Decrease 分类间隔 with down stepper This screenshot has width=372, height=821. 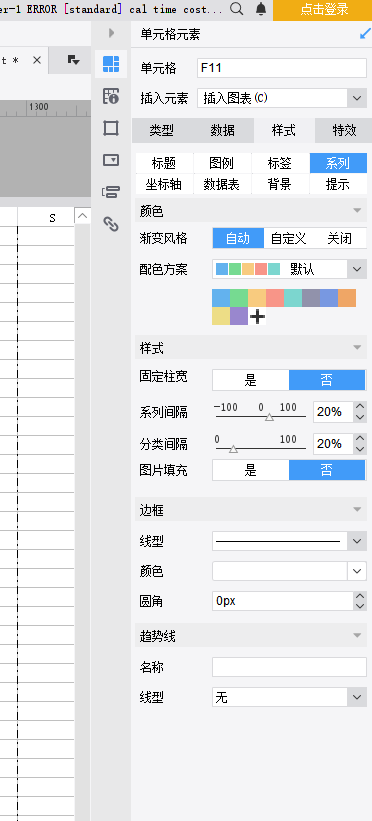pyautogui.click(x=360, y=449)
